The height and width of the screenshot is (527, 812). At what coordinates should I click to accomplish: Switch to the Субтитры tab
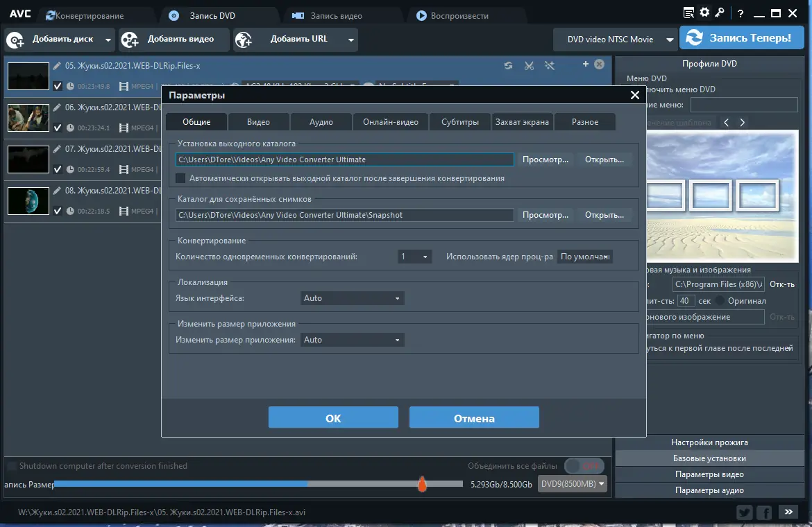coord(459,122)
